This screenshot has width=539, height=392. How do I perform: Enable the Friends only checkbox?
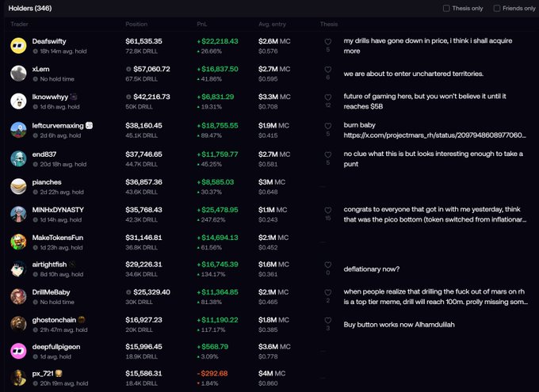tap(497, 8)
